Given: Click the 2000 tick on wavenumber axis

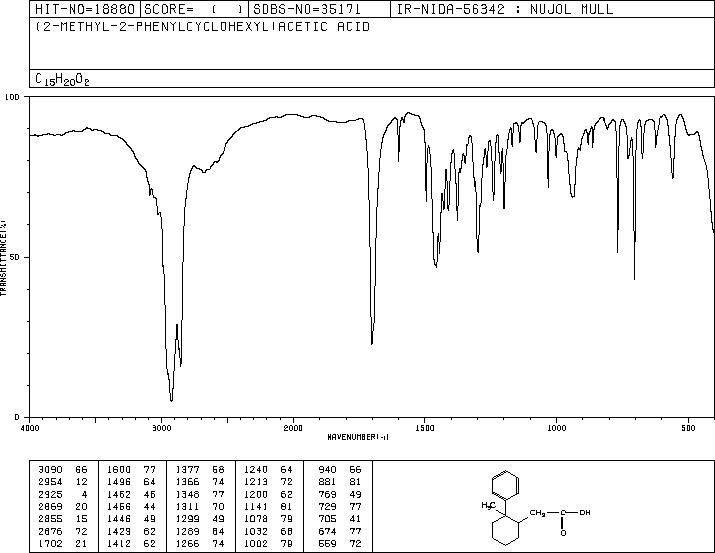Looking at the screenshot, I should click(x=293, y=427).
